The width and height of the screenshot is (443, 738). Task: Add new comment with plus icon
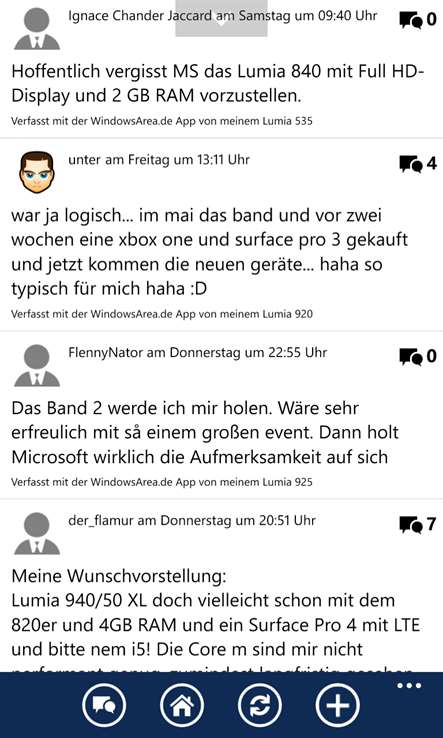coord(337,706)
